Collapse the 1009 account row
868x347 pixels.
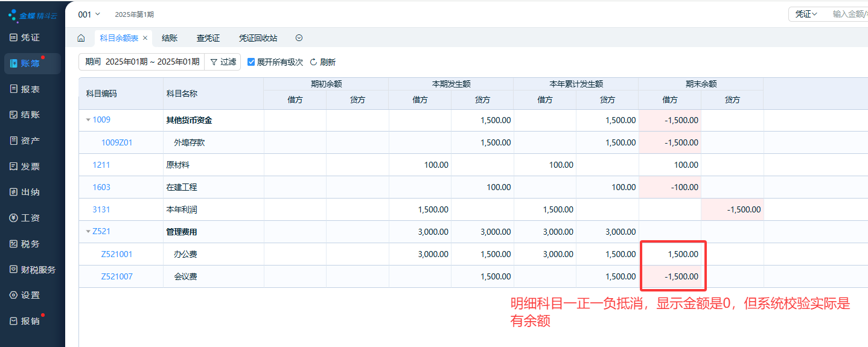pyautogui.click(x=88, y=120)
